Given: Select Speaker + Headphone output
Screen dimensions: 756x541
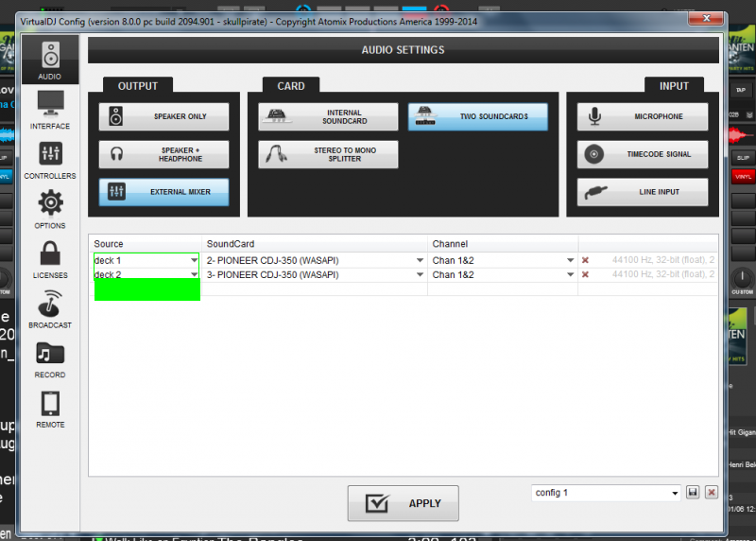Looking at the screenshot, I should (x=163, y=154).
